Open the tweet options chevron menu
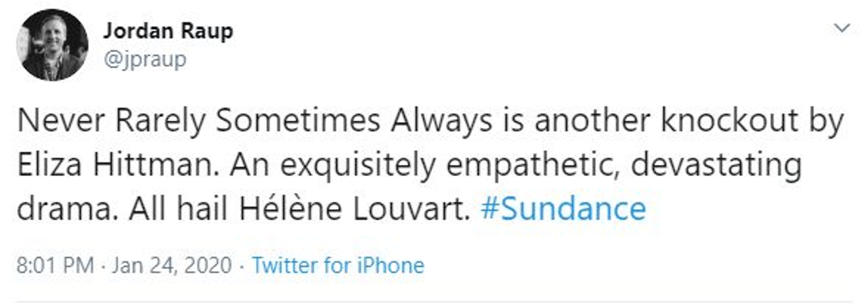This screenshot has width=868, height=304. click(x=842, y=28)
